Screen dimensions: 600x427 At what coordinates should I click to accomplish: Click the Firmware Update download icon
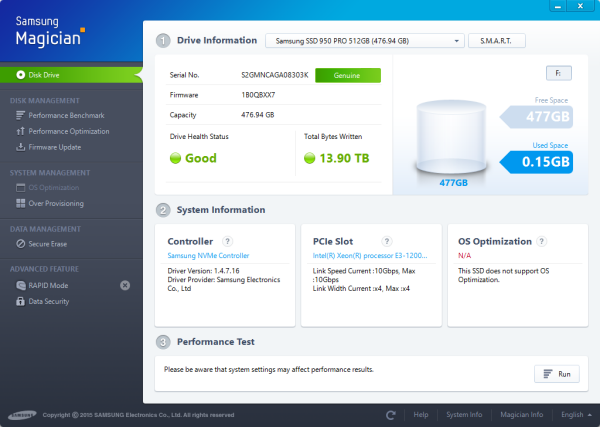tap(20, 147)
